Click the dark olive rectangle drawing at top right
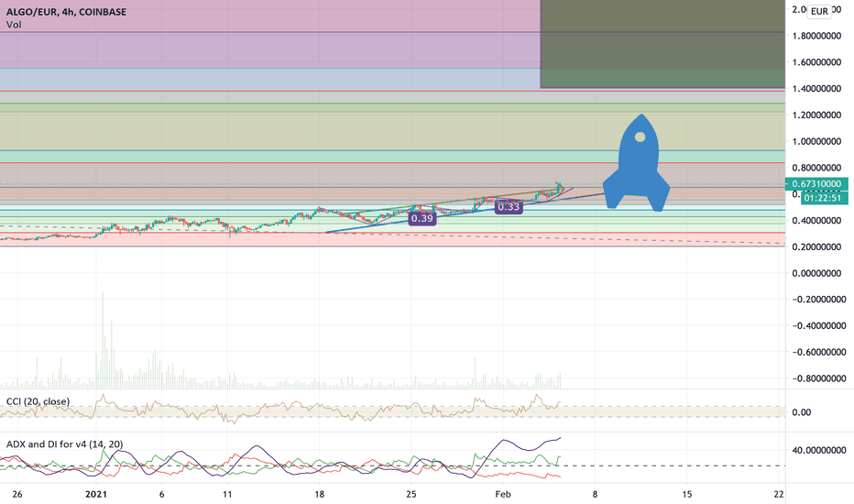The image size is (854, 504). tap(662, 44)
